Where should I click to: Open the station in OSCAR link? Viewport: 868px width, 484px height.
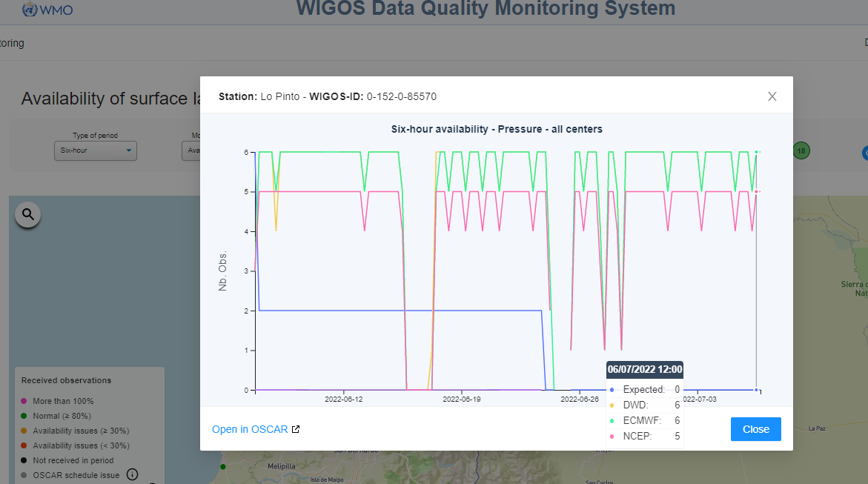coord(256,429)
